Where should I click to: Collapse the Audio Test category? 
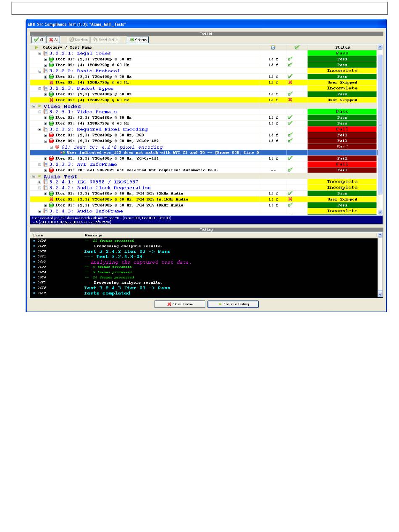(34, 177)
